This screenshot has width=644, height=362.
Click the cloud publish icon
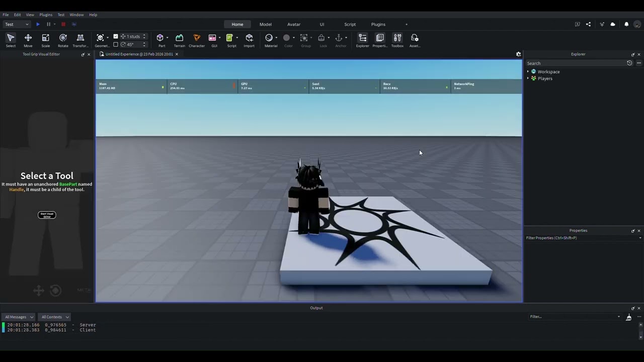(613, 24)
